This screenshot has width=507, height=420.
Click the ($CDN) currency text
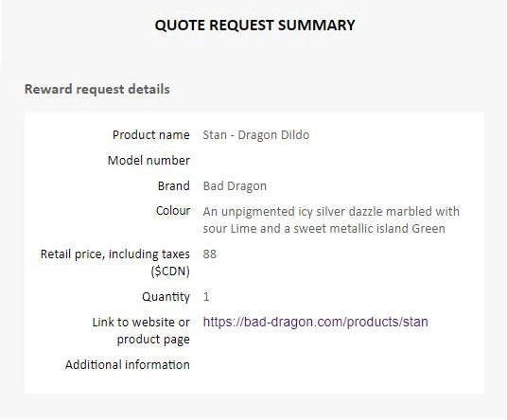click(x=170, y=271)
